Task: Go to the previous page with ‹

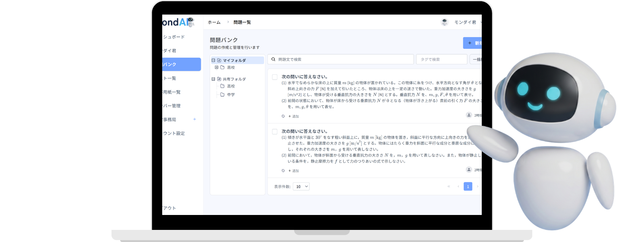Action: click(x=458, y=186)
